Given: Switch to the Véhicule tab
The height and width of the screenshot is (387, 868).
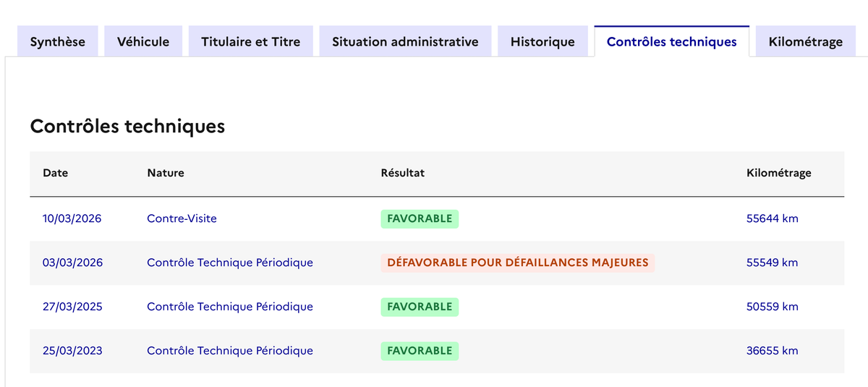Looking at the screenshot, I should click(x=143, y=42).
